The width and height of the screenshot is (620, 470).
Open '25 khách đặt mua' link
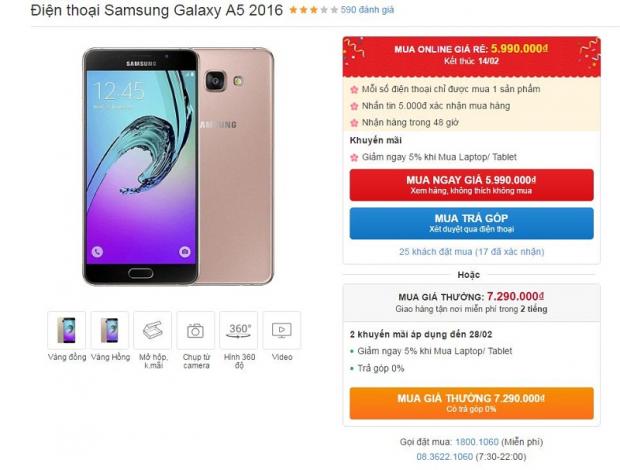coord(472,251)
